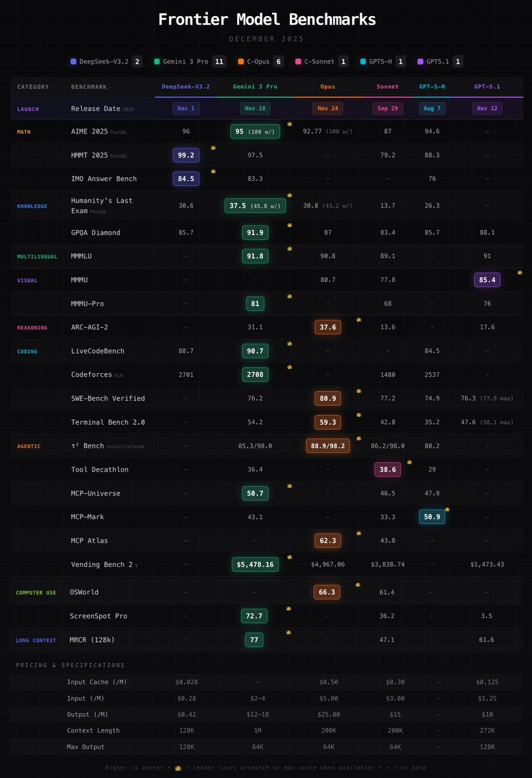Click DeepSeek Input Cache price $0.028
532x778 pixels.
[x=187, y=682]
